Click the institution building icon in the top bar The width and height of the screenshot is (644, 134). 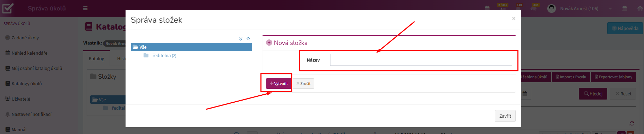625,8
